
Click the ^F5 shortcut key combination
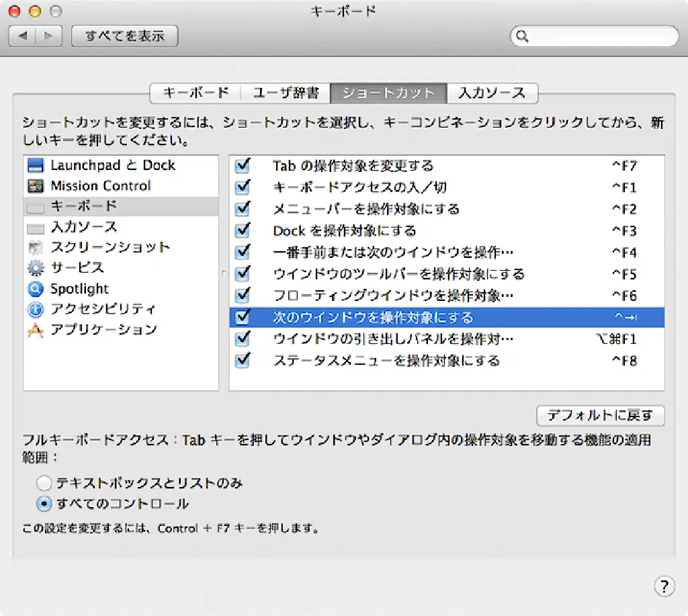tap(623, 274)
